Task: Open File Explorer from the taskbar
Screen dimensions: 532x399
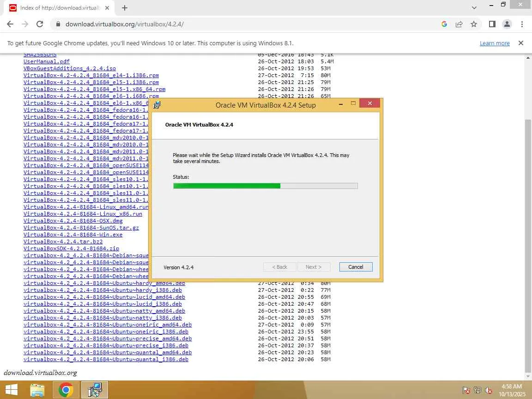Action: tap(37, 390)
